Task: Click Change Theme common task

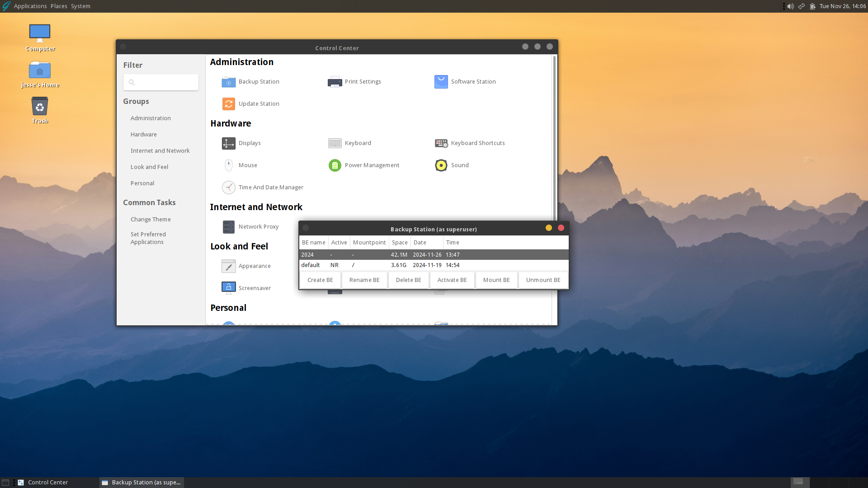Action: (x=151, y=220)
